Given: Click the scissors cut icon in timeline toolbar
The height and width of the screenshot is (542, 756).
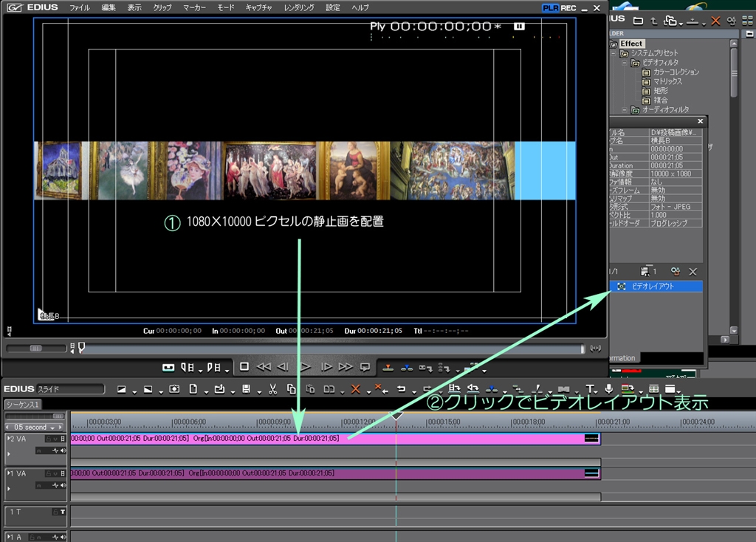Looking at the screenshot, I should pyautogui.click(x=272, y=389).
